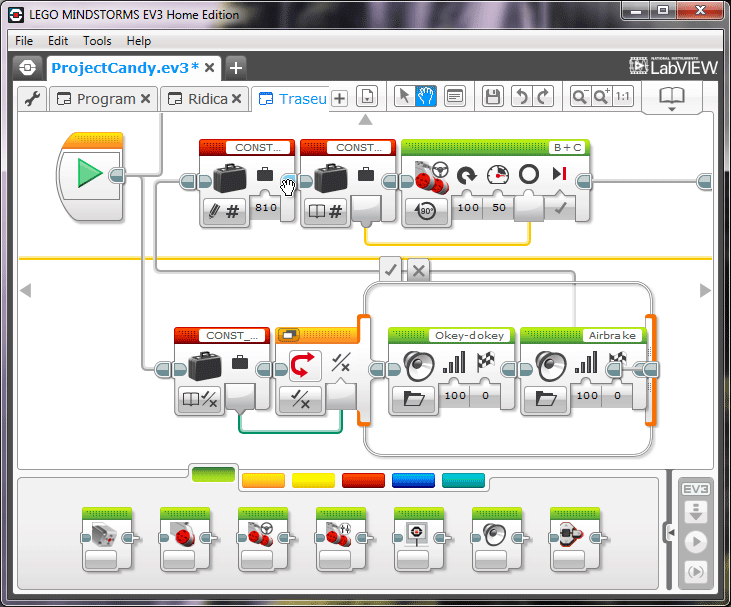Close the Program tab
The width and height of the screenshot is (731, 607).
[145, 99]
